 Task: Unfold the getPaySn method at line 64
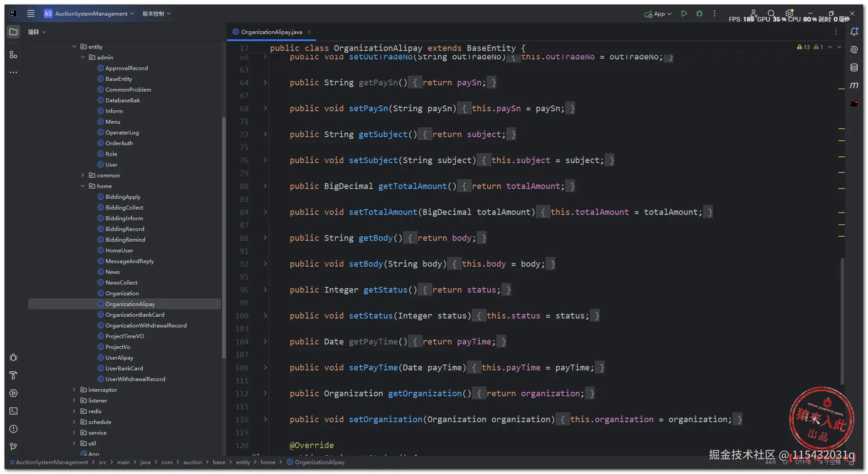(x=265, y=82)
